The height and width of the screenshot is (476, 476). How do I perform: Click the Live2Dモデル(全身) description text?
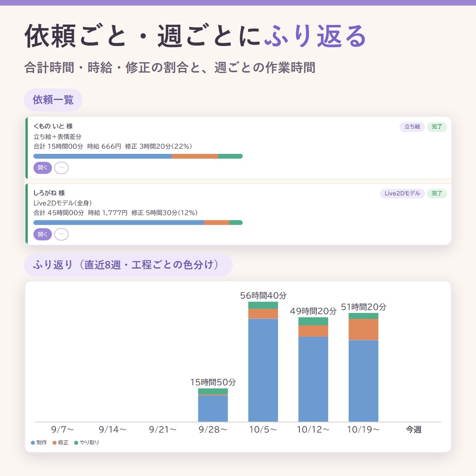point(63,203)
